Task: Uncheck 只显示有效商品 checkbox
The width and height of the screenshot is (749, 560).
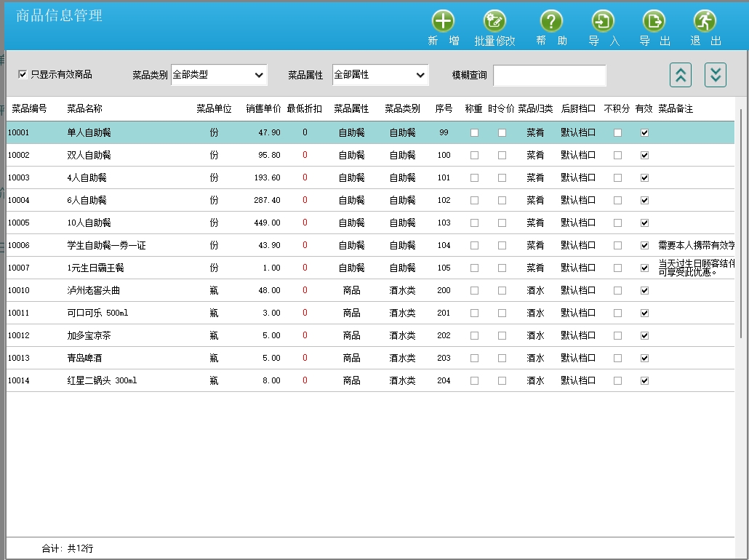Action: 23,74
